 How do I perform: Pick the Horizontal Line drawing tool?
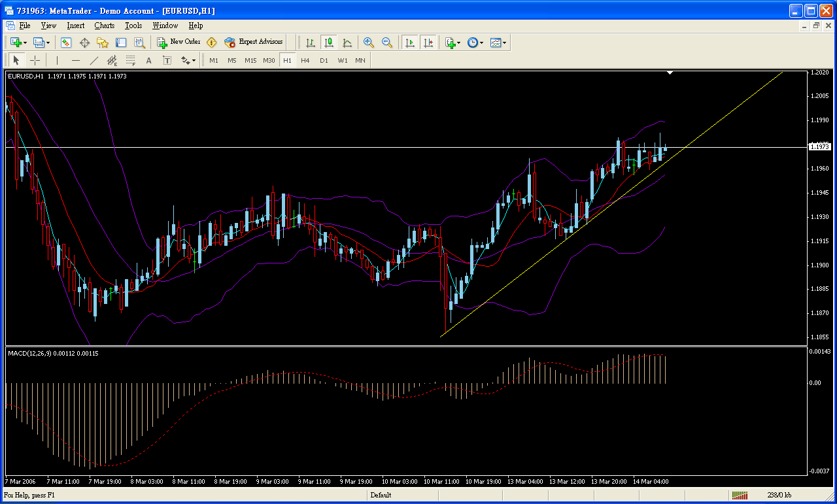tap(75, 60)
